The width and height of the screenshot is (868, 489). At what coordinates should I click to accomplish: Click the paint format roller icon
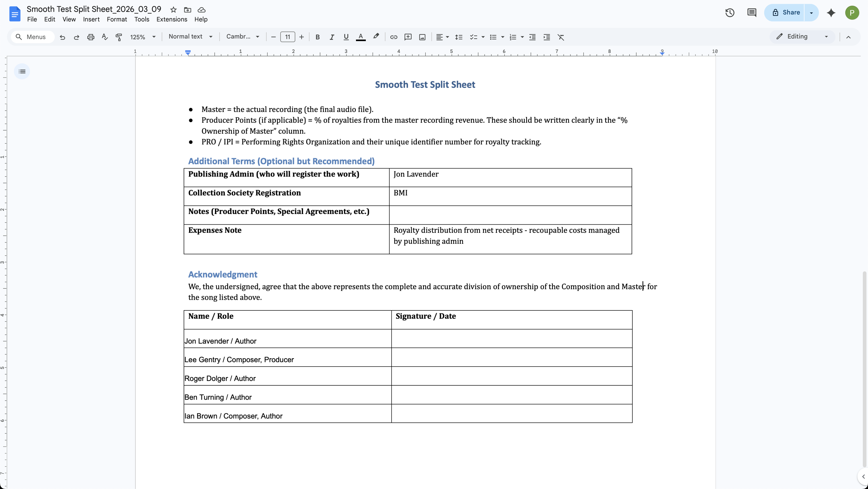click(x=119, y=37)
